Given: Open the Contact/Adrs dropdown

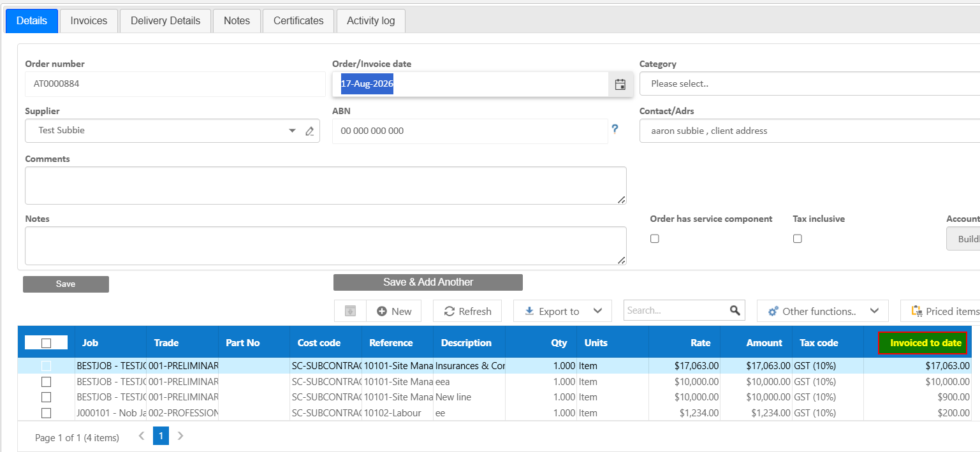Looking at the screenshot, I should (x=810, y=131).
